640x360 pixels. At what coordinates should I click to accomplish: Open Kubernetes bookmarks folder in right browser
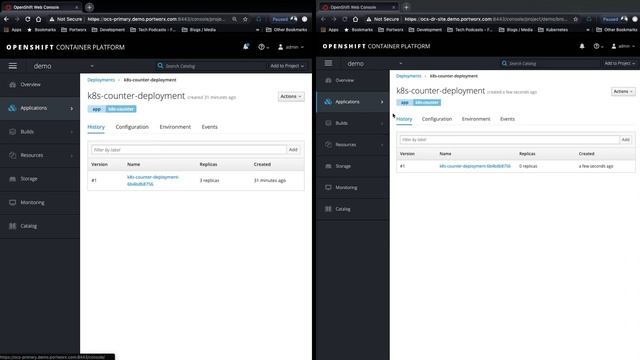click(x=553, y=29)
